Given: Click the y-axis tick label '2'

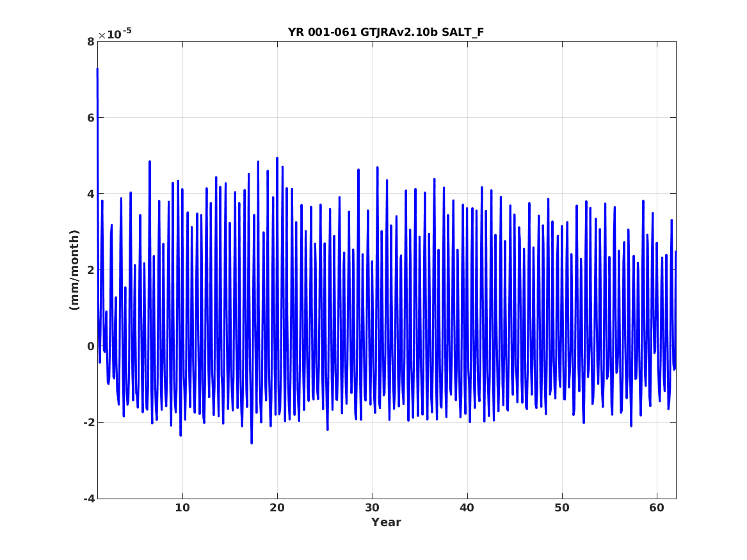Looking at the screenshot, I should 90,270.
